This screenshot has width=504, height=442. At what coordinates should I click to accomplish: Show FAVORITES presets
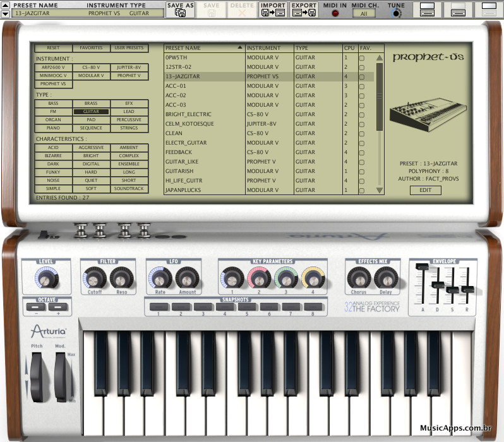tap(92, 48)
